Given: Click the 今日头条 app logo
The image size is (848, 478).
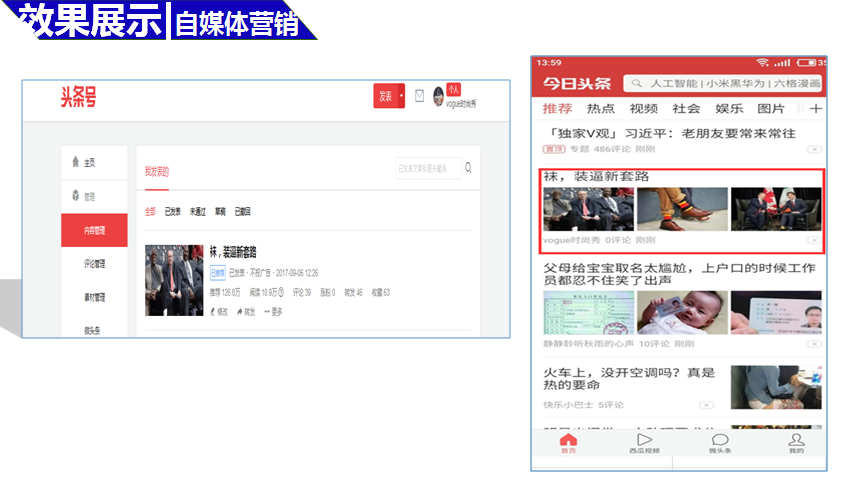Looking at the screenshot, I should point(577,84).
